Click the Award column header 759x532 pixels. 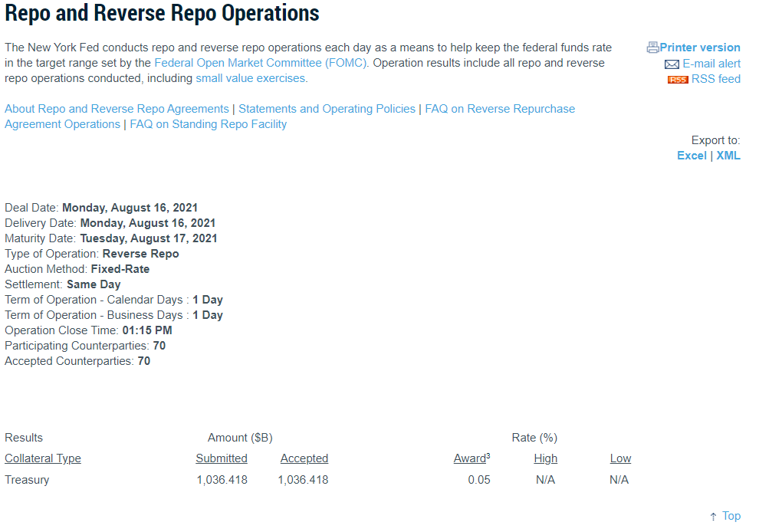click(x=472, y=458)
